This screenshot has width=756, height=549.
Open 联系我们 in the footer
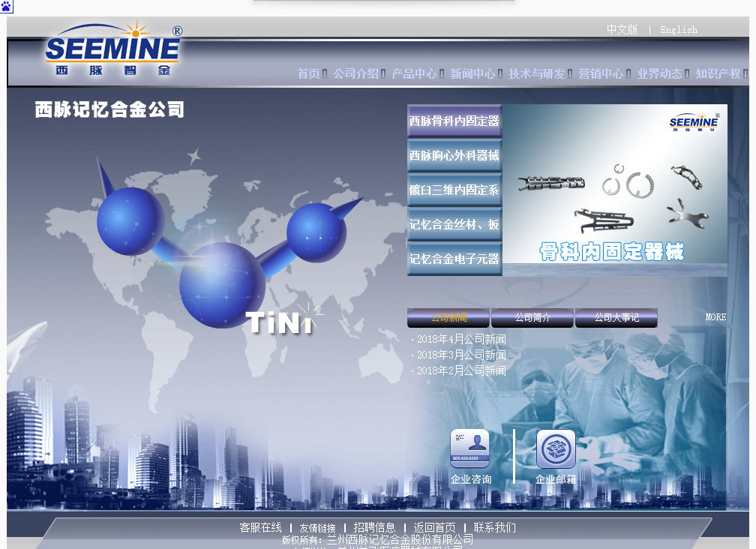click(495, 527)
